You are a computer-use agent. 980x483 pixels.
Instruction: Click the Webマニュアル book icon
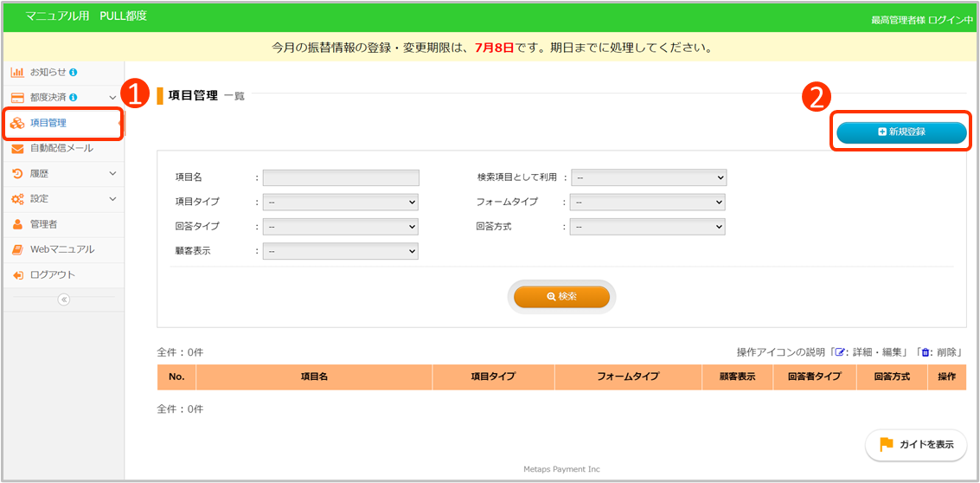click(17, 249)
